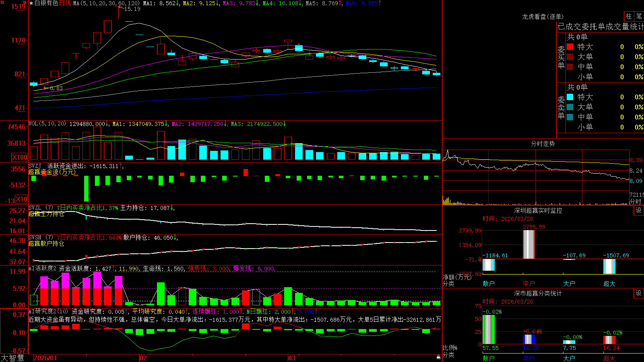The width and height of the screenshot is (644, 362).
Task: Click the red 特大 buy order color swatch
Action: click(570, 47)
